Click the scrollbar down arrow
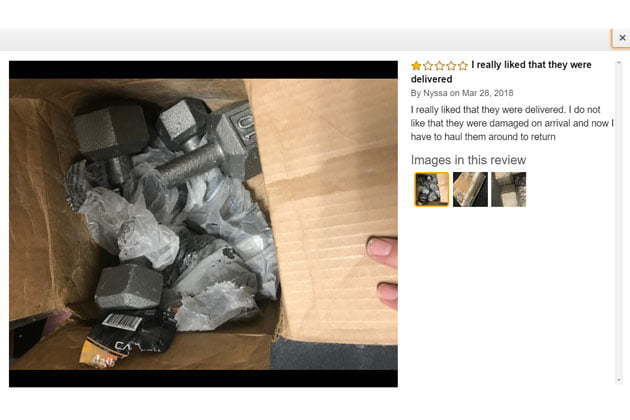Viewport: 630px width, 420px height. click(x=619, y=379)
